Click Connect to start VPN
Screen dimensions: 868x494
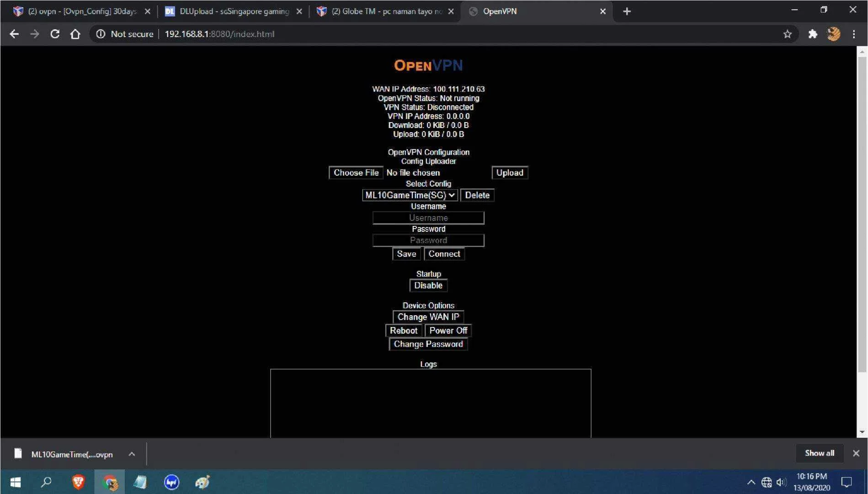444,254
